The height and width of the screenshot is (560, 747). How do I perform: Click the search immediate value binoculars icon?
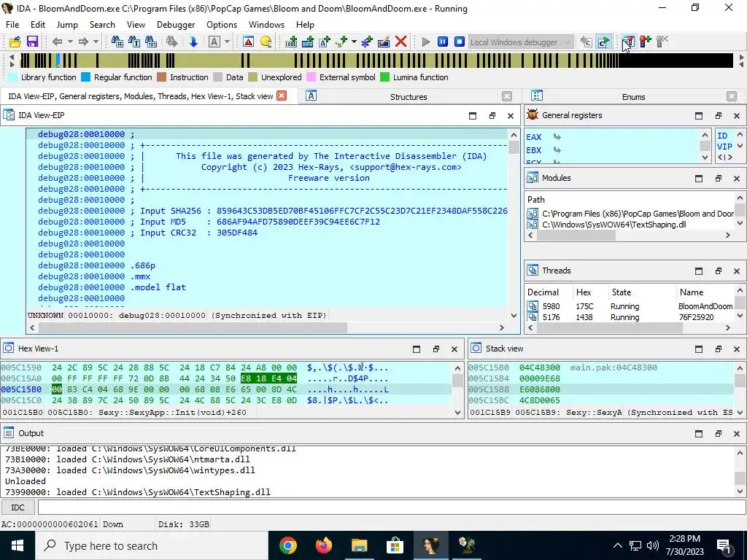(117, 42)
